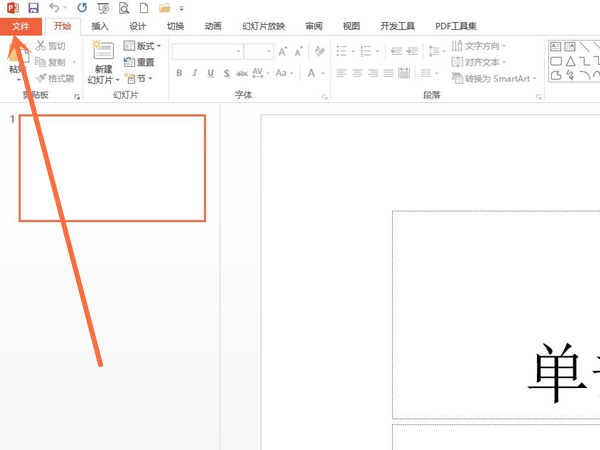The width and height of the screenshot is (600, 450).
Task: Open the 动画 animations tab
Action: point(213,26)
